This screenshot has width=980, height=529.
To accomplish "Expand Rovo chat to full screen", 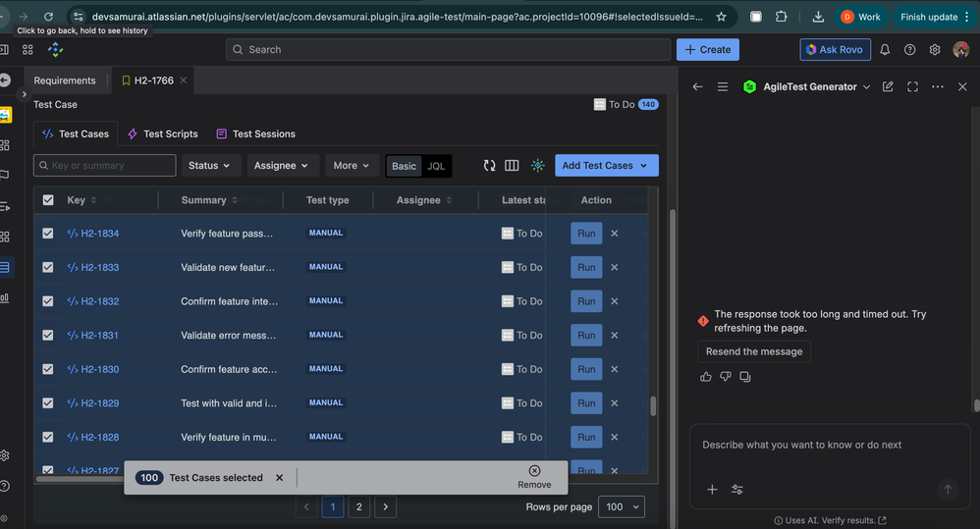I will tap(912, 86).
